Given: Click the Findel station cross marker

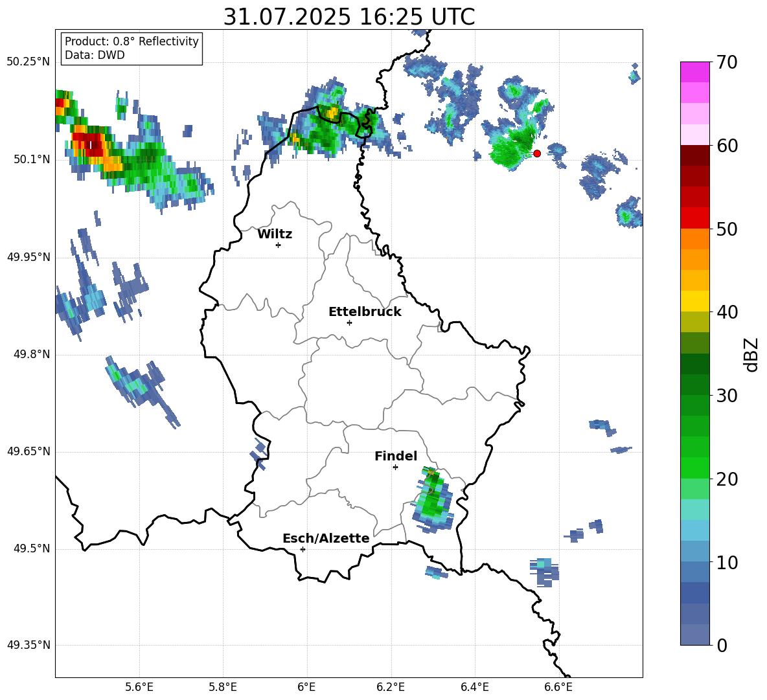Looking at the screenshot, I should tap(395, 468).
